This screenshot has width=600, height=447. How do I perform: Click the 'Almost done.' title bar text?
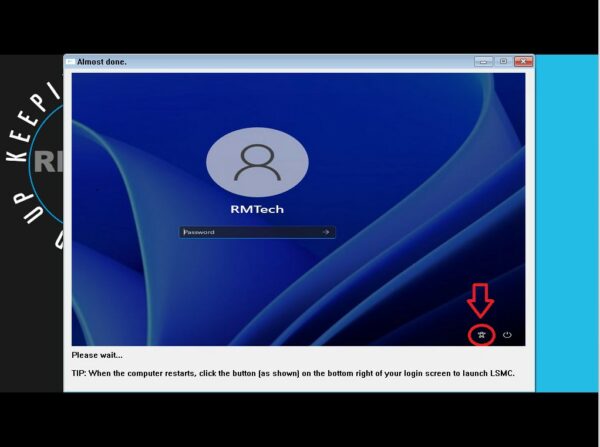[x=102, y=61]
